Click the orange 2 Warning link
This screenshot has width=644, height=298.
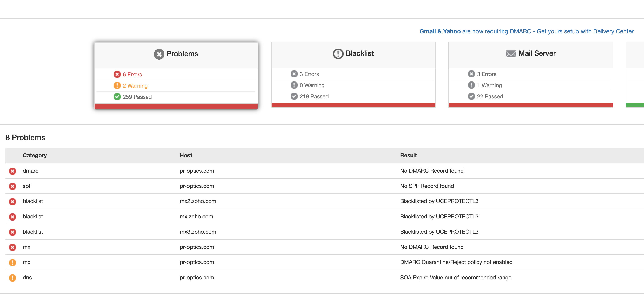pyautogui.click(x=135, y=85)
